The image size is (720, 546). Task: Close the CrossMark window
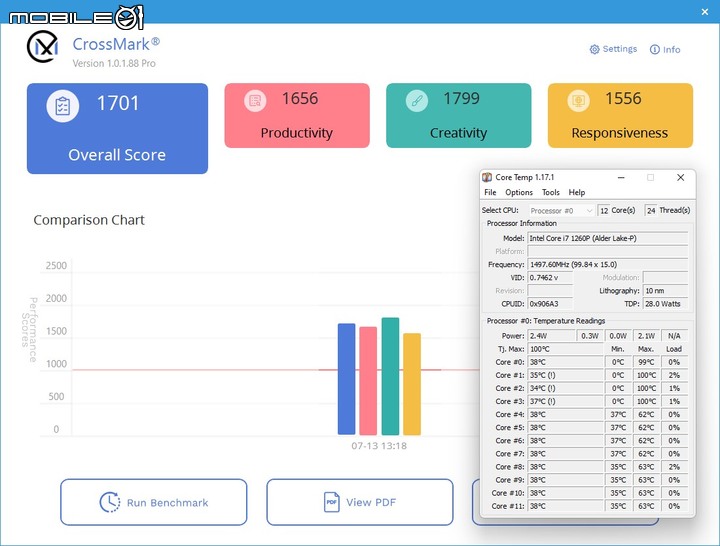(705, 12)
